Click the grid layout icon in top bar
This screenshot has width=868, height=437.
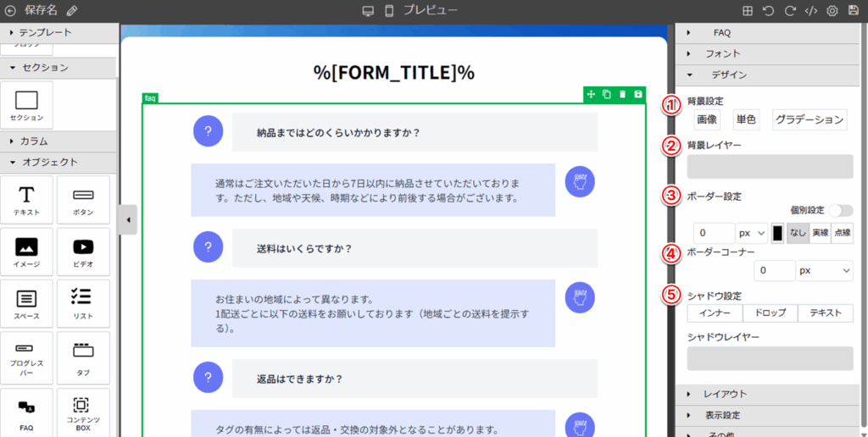tap(748, 11)
